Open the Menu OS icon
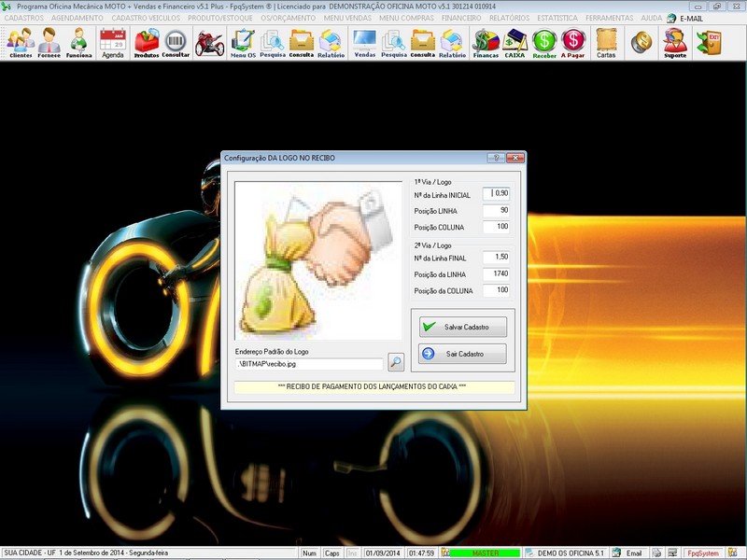The width and height of the screenshot is (747, 560). click(242, 42)
